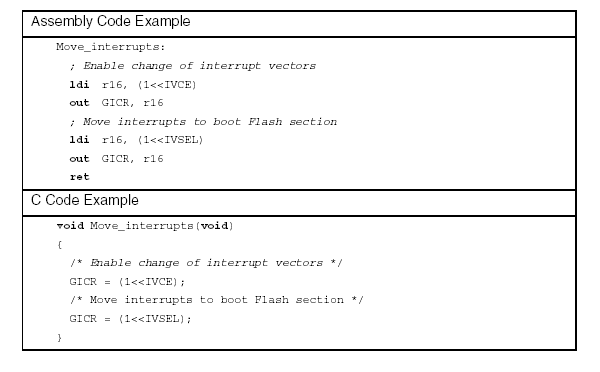Click void Move_interrupts(void) function declaration
The height and width of the screenshot is (372, 600).
pos(145,226)
